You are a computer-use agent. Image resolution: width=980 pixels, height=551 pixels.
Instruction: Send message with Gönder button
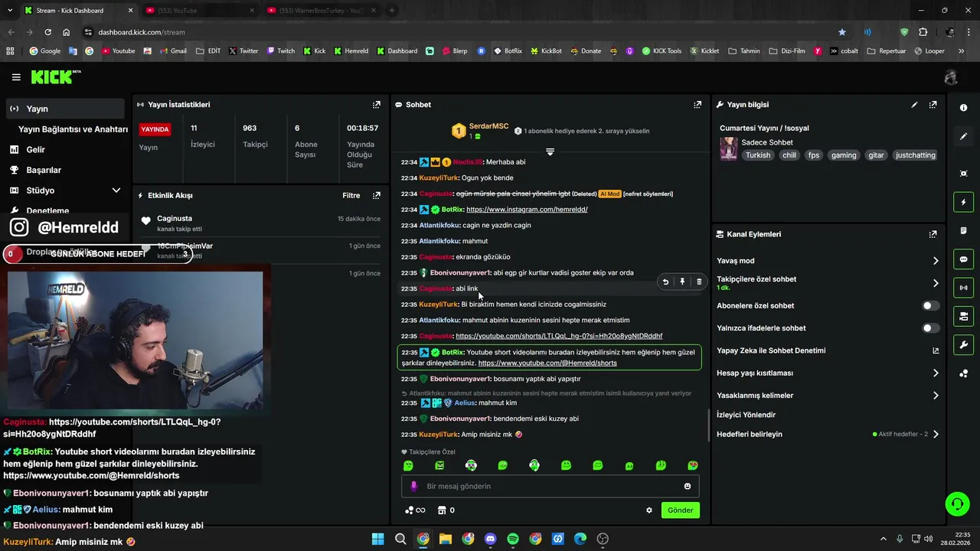point(680,510)
